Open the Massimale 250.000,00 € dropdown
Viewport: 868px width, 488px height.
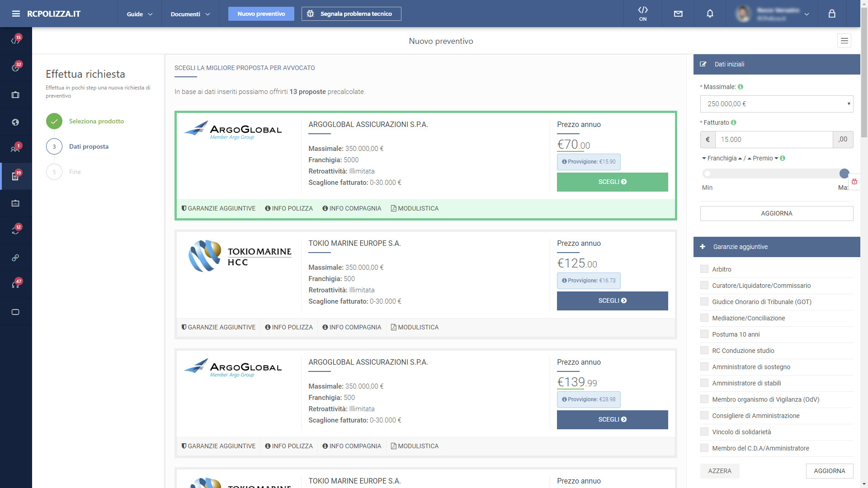tap(776, 104)
